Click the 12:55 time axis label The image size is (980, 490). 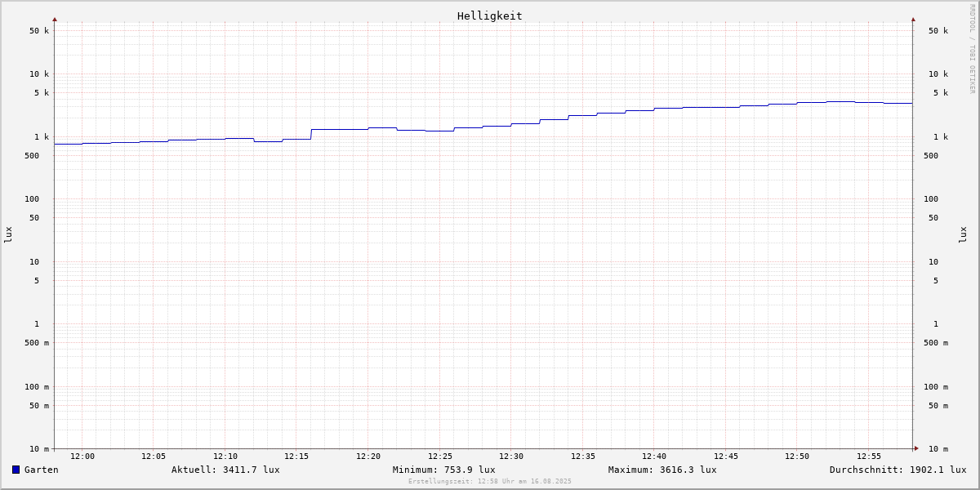[x=869, y=457]
